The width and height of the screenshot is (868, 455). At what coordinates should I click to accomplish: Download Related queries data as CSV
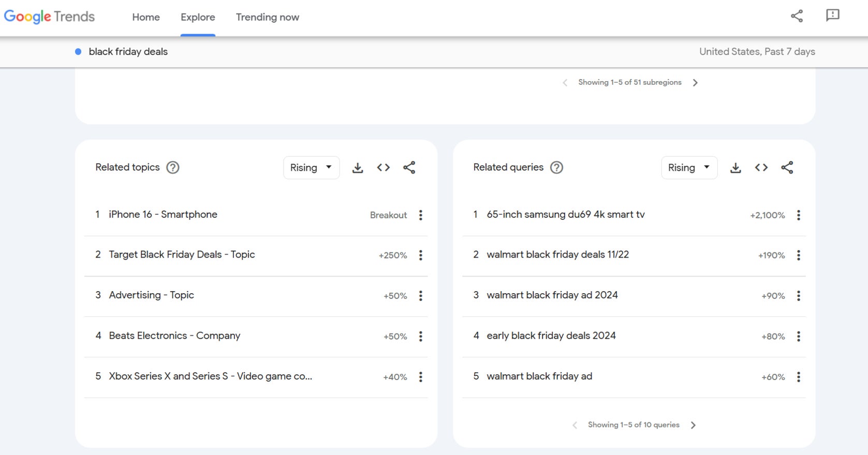735,168
